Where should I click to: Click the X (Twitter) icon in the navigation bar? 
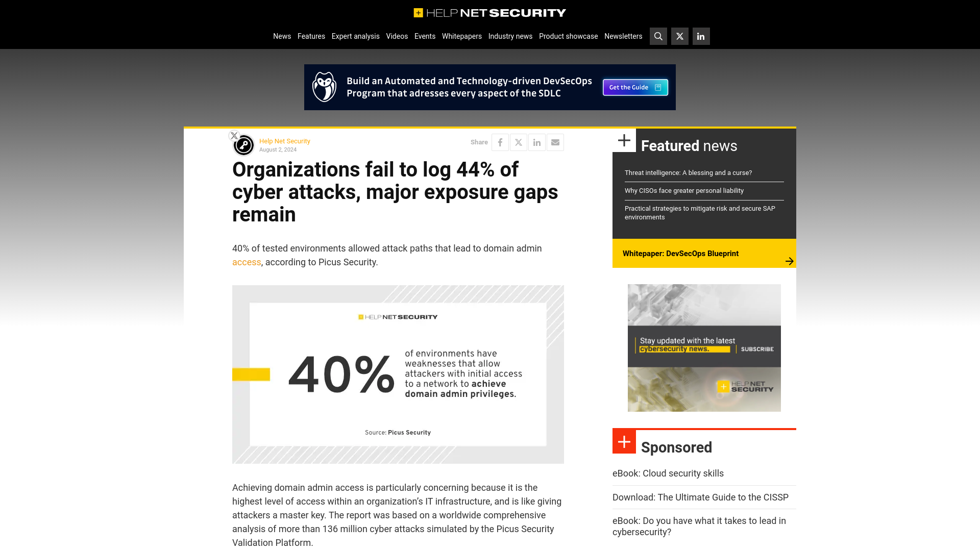coord(680,36)
